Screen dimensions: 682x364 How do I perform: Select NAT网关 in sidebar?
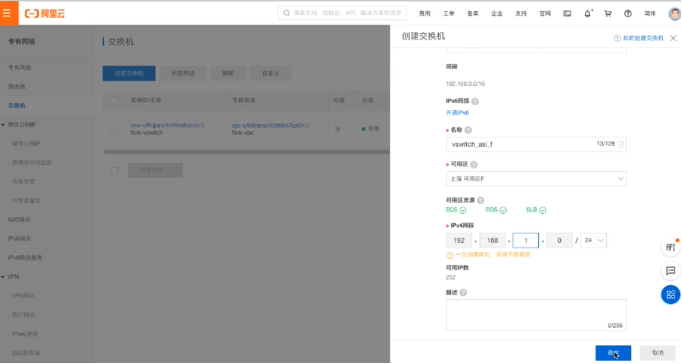pyautogui.click(x=19, y=220)
